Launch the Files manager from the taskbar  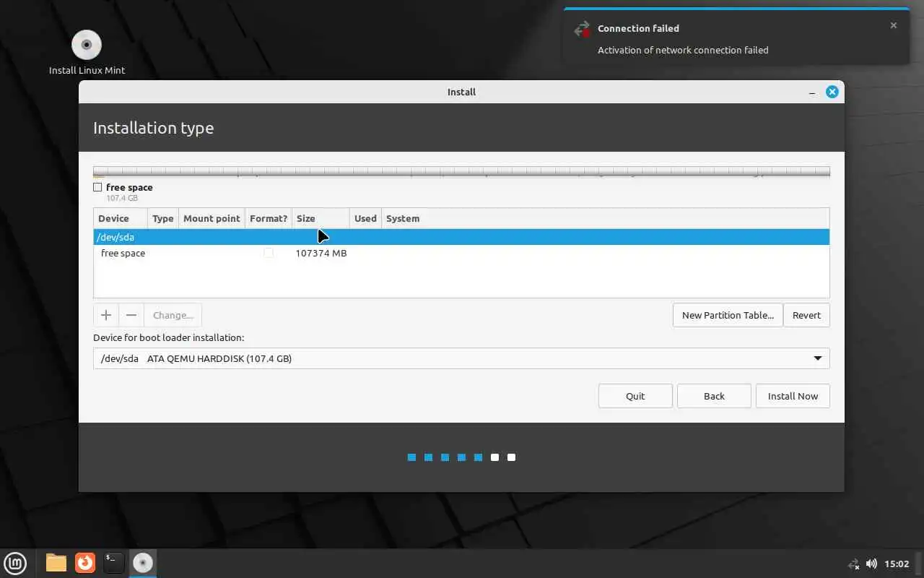56,563
